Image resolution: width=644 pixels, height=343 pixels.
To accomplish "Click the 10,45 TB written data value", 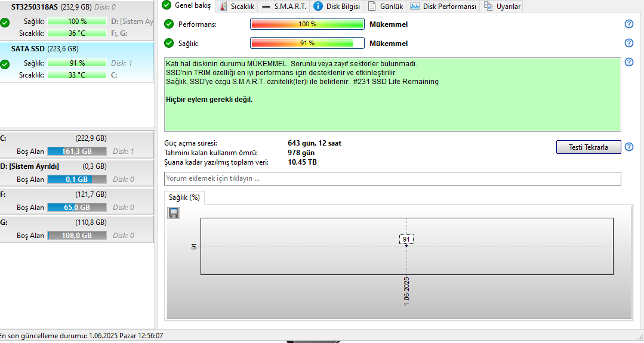I will pos(302,162).
